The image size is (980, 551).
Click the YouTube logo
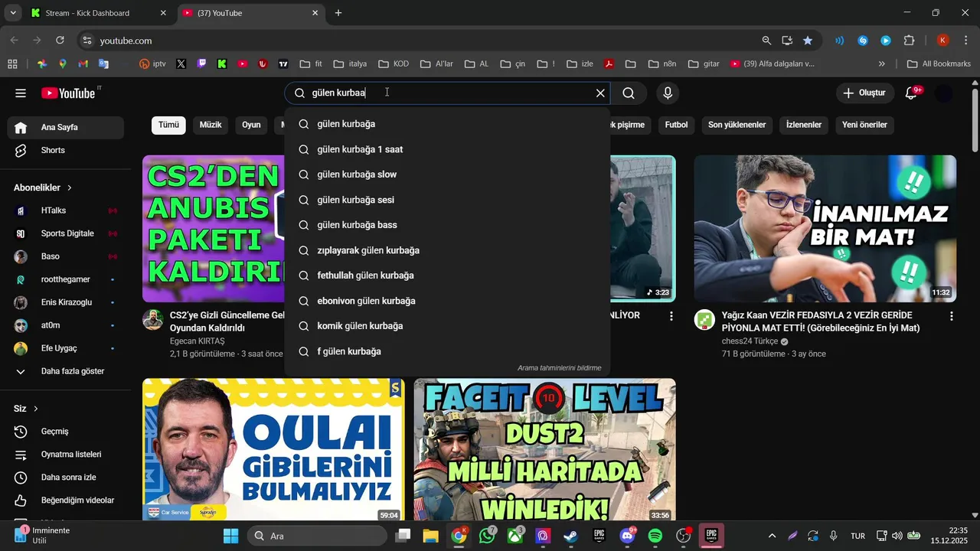point(68,93)
